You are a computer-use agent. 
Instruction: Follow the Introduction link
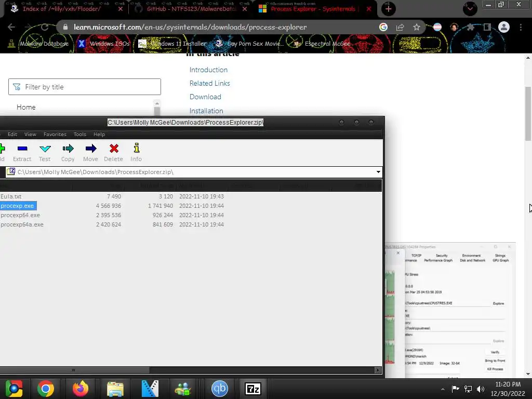(208, 70)
